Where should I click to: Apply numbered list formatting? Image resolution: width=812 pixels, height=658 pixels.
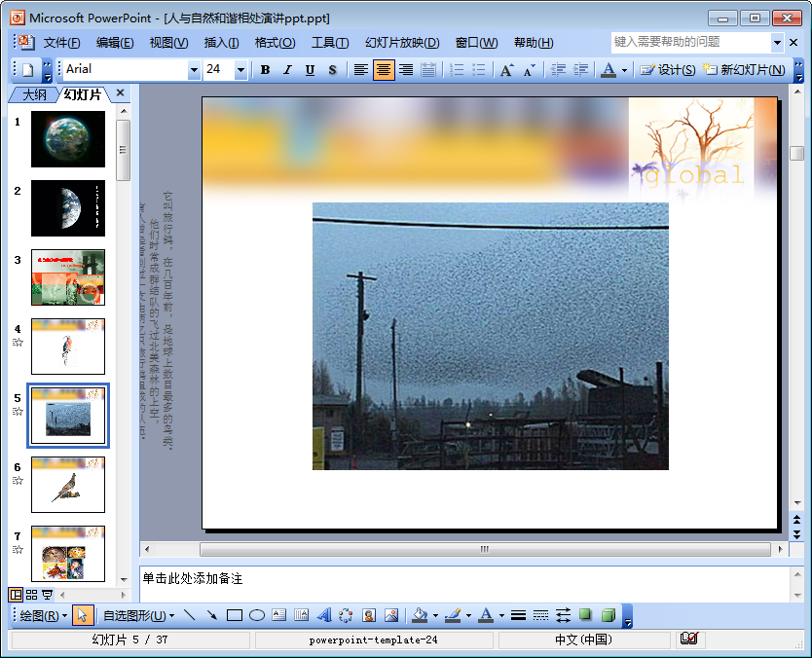457,70
